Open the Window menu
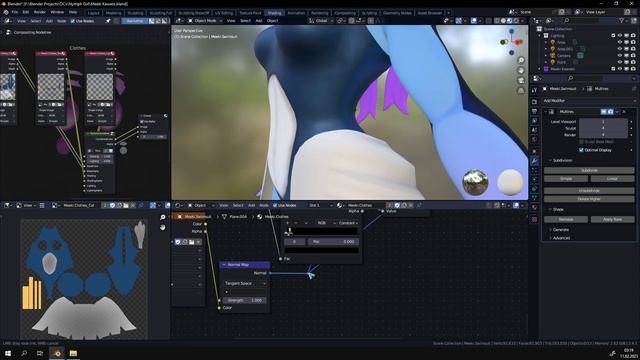640x360 pixels. coord(57,12)
